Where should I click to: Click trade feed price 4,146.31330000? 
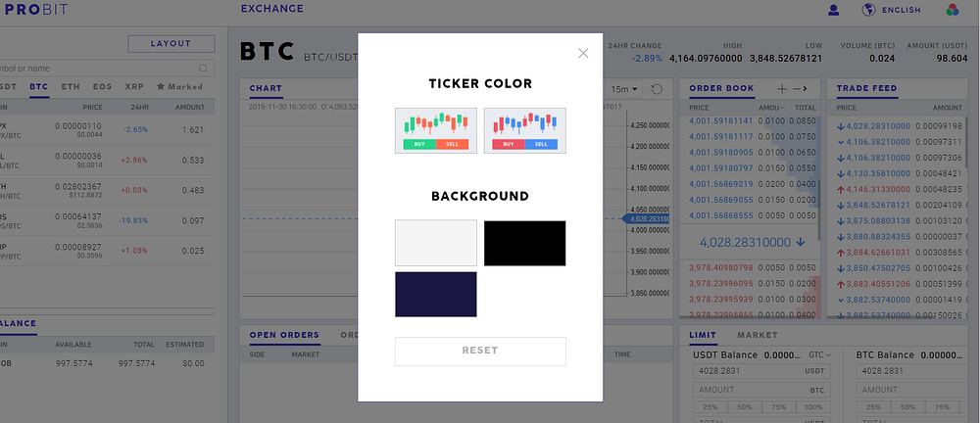coord(879,189)
